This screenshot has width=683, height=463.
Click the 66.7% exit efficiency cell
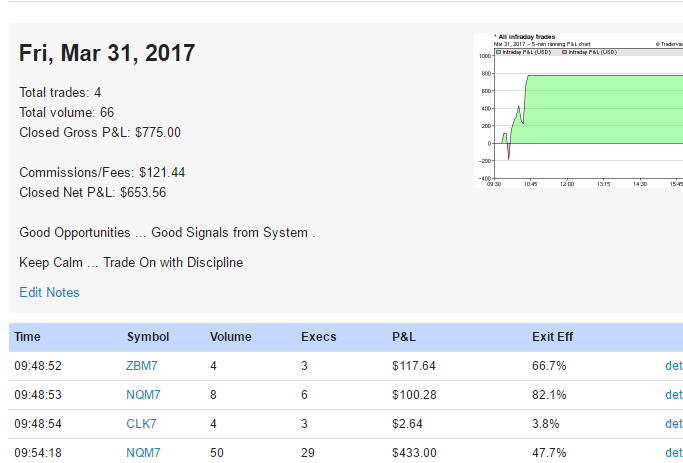click(x=549, y=366)
